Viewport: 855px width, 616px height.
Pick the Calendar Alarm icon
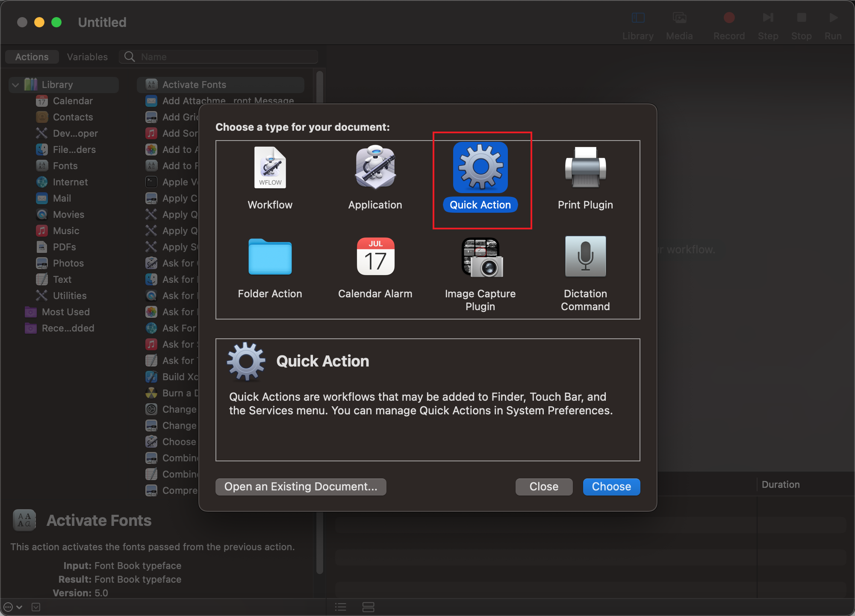pyautogui.click(x=375, y=257)
